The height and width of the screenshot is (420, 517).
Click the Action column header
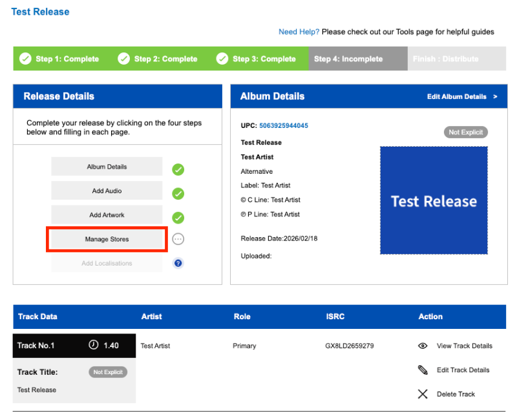pos(430,317)
